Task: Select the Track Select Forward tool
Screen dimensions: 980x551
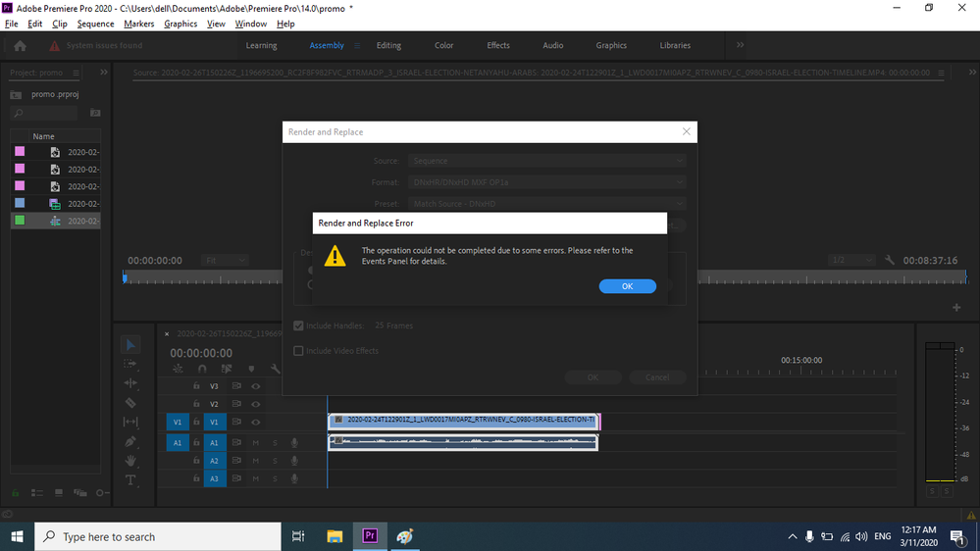Action: coord(130,364)
